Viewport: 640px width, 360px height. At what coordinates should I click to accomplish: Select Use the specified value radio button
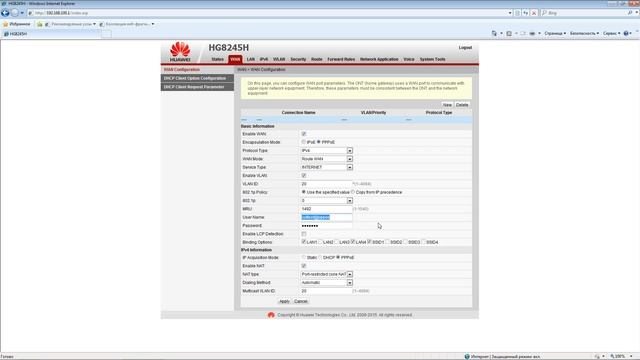point(303,192)
